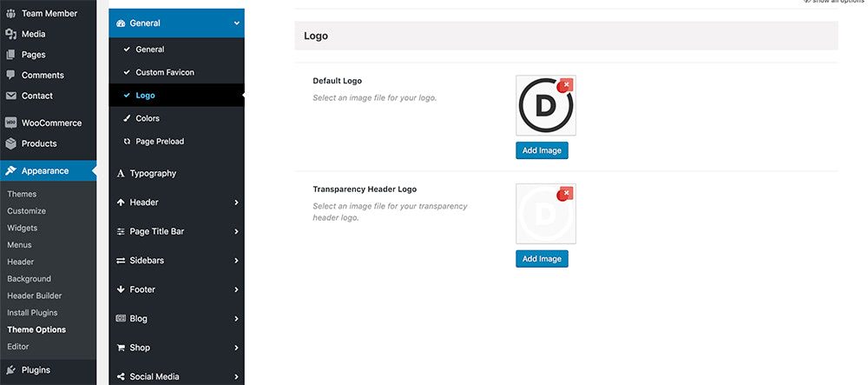Expand the Header section arrow
Image resolution: width=868 pixels, height=385 pixels.
click(x=236, y=202)
